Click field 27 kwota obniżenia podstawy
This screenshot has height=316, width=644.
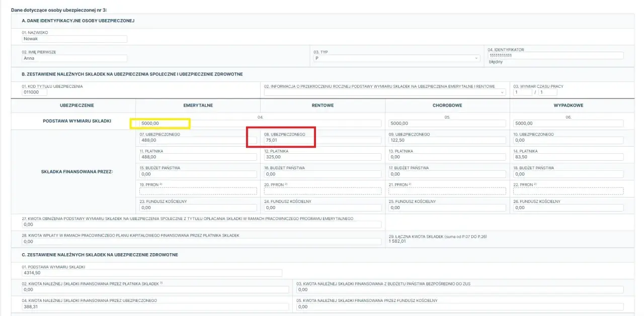point(201,225)
